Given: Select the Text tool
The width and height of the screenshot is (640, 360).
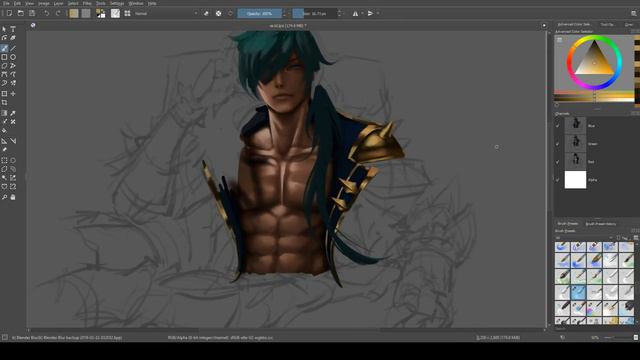Looking at the screenshot, I should (13, 29).
